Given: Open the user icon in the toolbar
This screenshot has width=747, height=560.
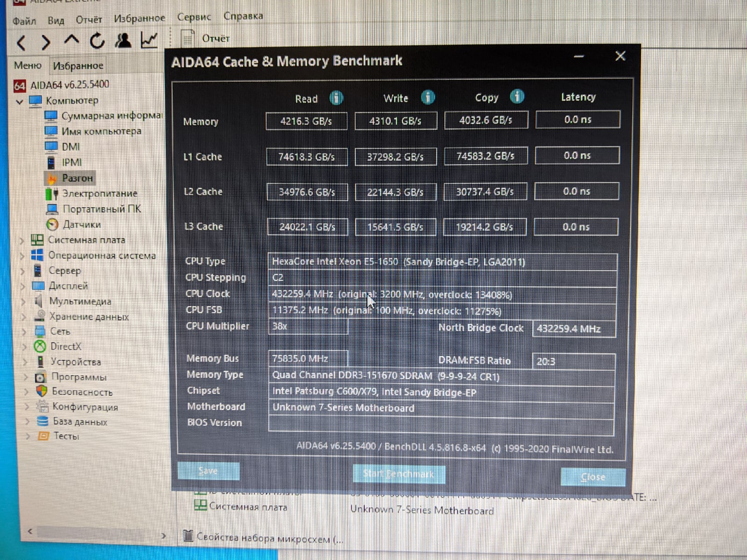Looking at the screenshot, I should 123,40.
